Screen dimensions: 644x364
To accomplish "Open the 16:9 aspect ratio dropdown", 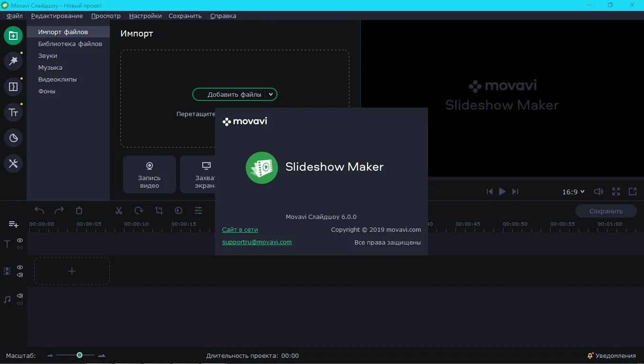I will [x=573, y=191].
